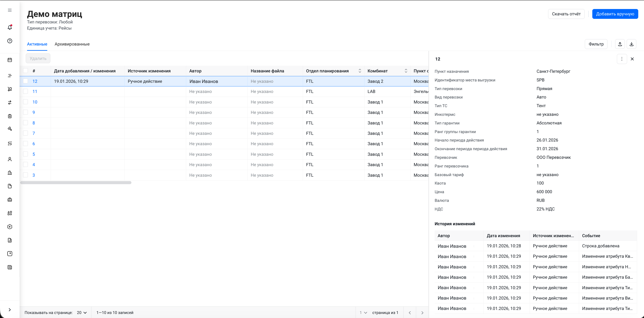
Task: Select the checkbox for row 5
Action: 26,154
